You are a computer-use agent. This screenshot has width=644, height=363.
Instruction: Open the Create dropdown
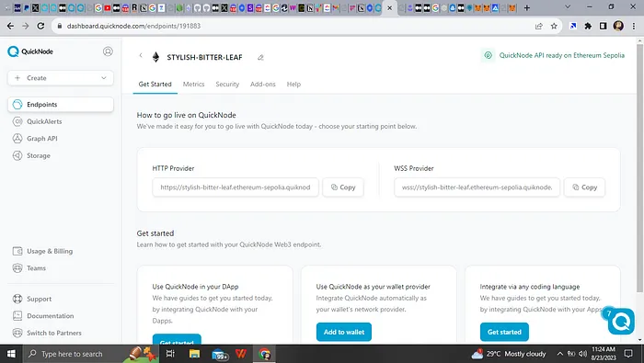pos(61,78)
